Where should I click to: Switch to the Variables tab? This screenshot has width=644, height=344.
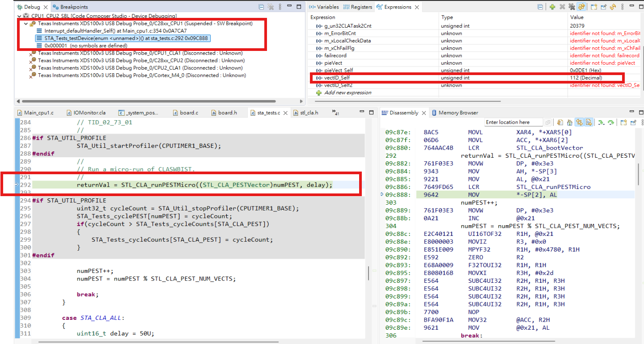[x=324, y=7]
